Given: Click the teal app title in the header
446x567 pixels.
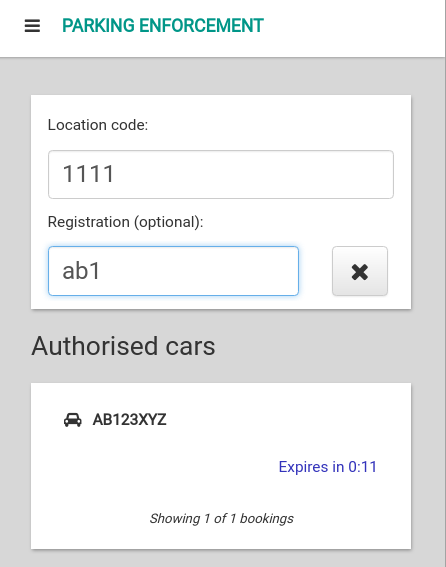Looking at the screenshot, I should [x=163, y=26].
